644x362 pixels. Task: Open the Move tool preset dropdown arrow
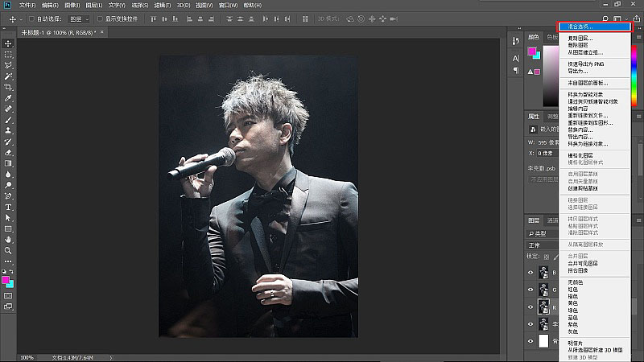[21, 19]
